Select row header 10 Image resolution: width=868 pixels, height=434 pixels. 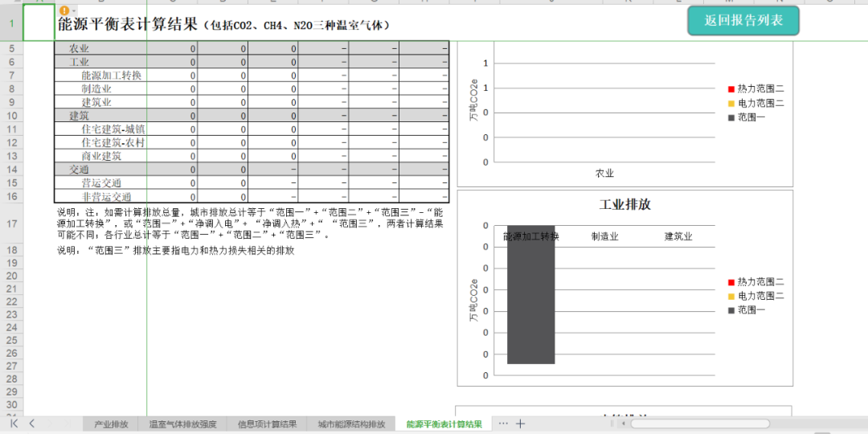tap(11, 116)
